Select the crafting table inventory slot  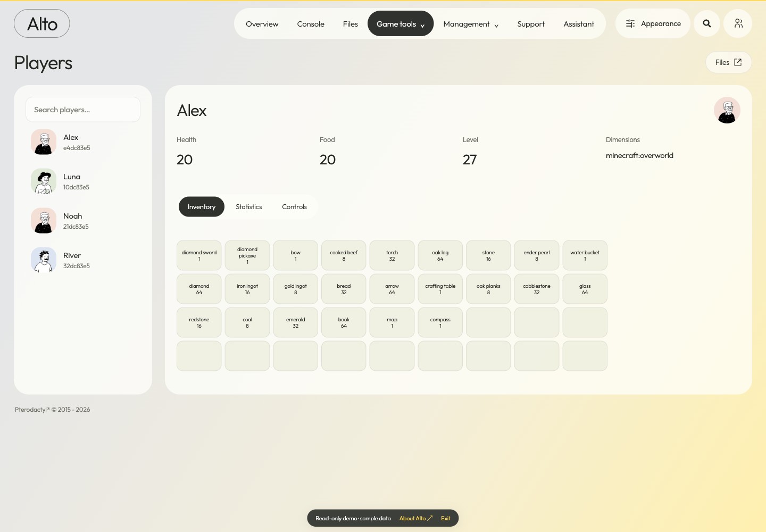[x=440, y=289]
